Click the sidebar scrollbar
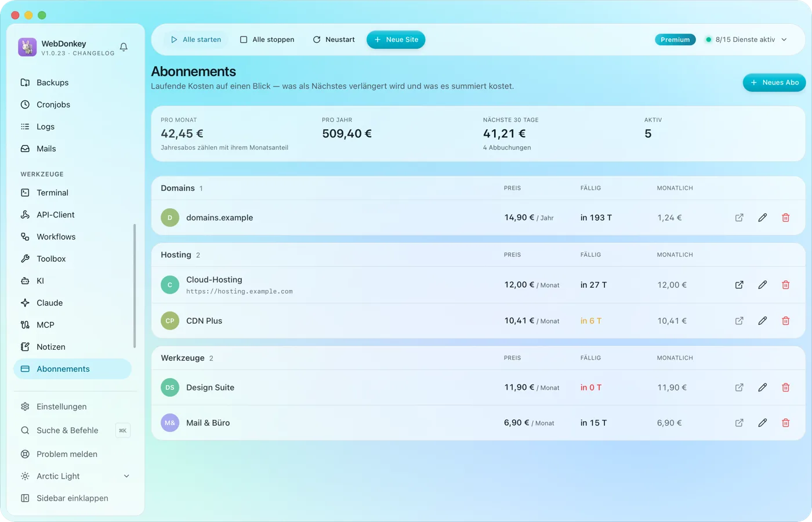Screen dimensions: 812x522 135,286
